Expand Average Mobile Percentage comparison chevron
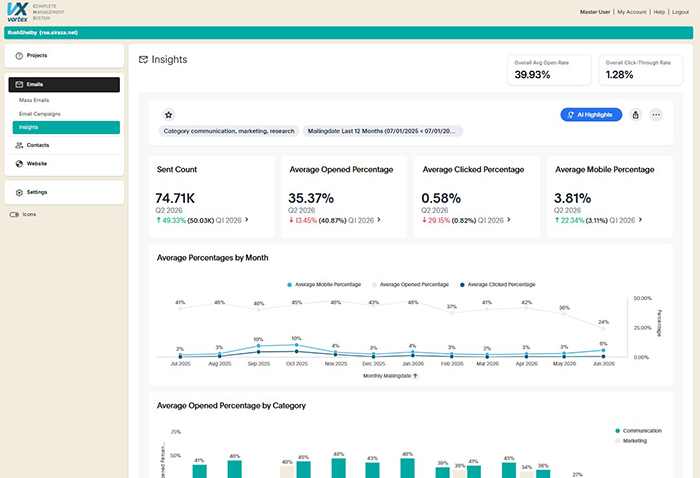This screenshot has height=478, width=700. coord(640,220)
